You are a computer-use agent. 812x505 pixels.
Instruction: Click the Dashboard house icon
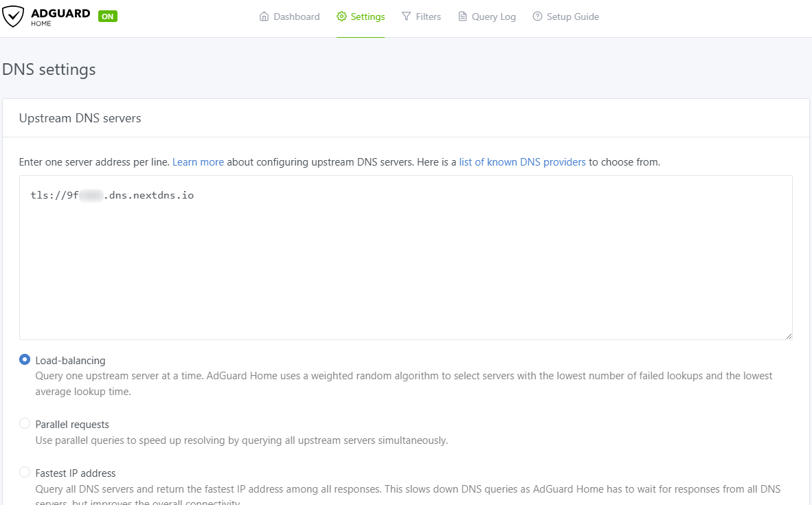point(264,16)
